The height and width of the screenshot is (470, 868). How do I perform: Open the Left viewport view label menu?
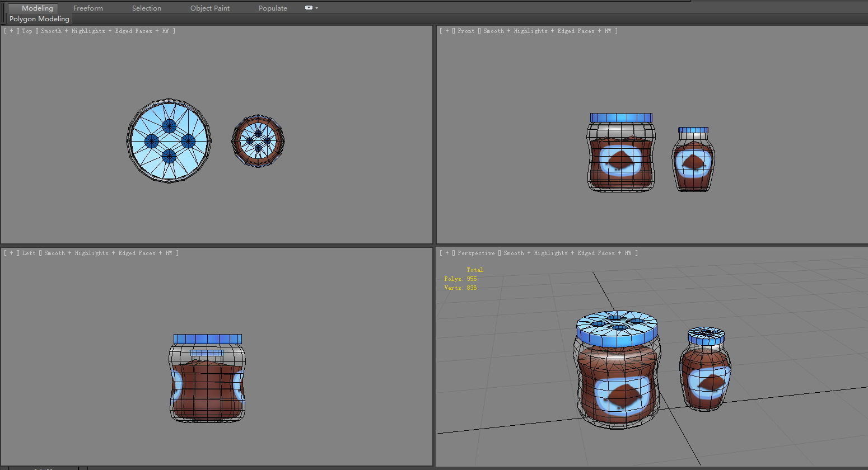click(29, 253)
